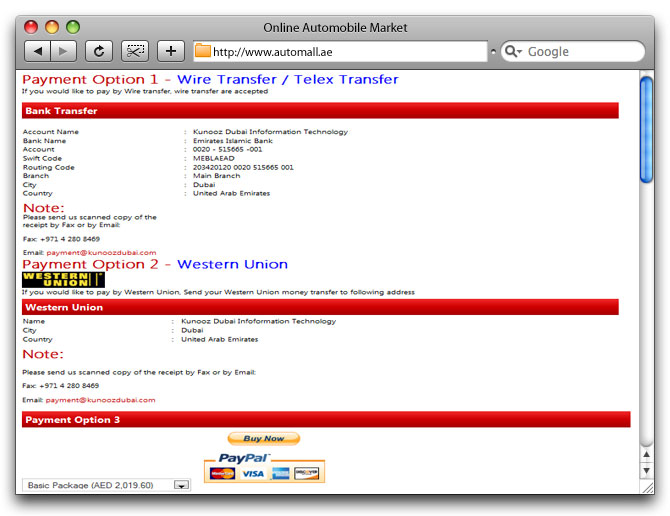This screenshot has width=670, height=516.
Task: Click the routing code 203420120 value
Action: (x=243, y=167)
